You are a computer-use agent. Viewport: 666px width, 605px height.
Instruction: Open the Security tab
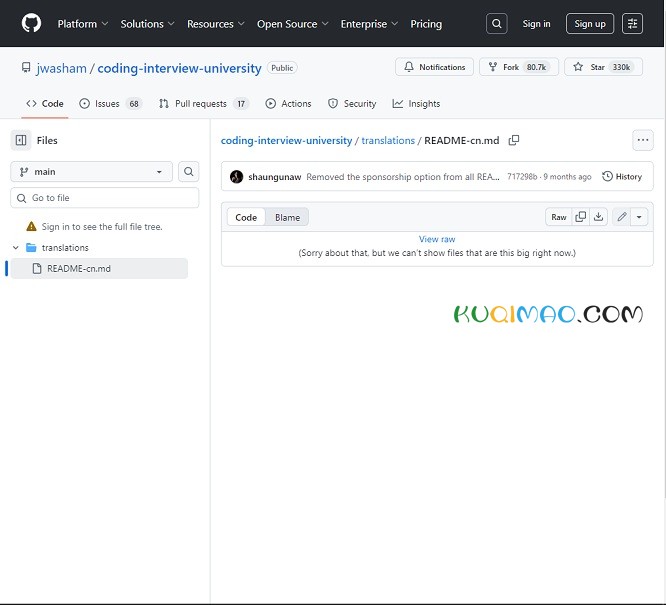(x=352, y=104)
